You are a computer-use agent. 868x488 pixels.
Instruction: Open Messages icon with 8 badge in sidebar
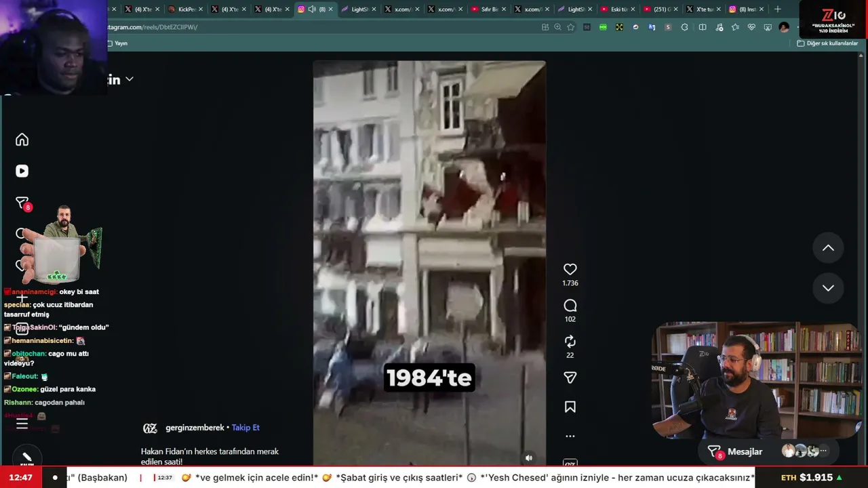(x=22, y=203)
